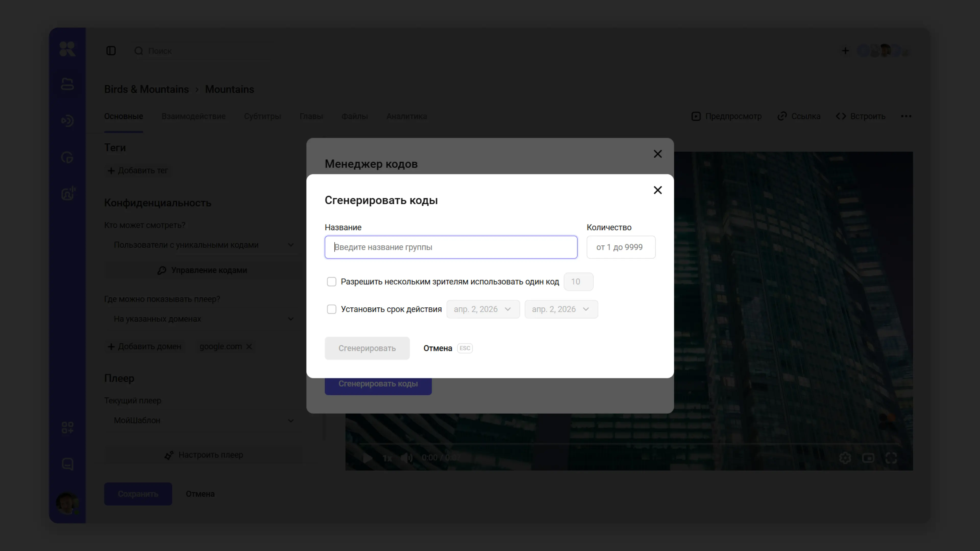Open the first expiration date dropdown
Image resolution: width=980 pixels, height=551 pixels.
483,309
